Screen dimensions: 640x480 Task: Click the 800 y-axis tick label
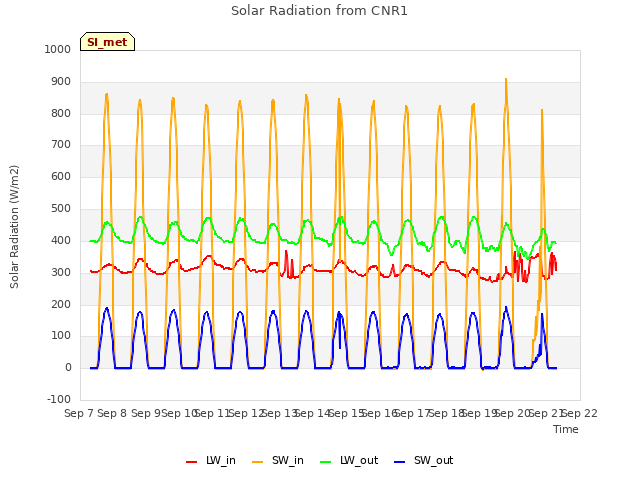pyautogui.click(x=61, y=113)
